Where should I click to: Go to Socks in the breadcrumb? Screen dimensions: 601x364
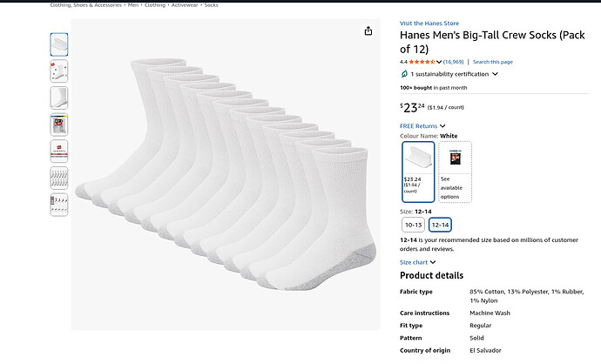212,5
